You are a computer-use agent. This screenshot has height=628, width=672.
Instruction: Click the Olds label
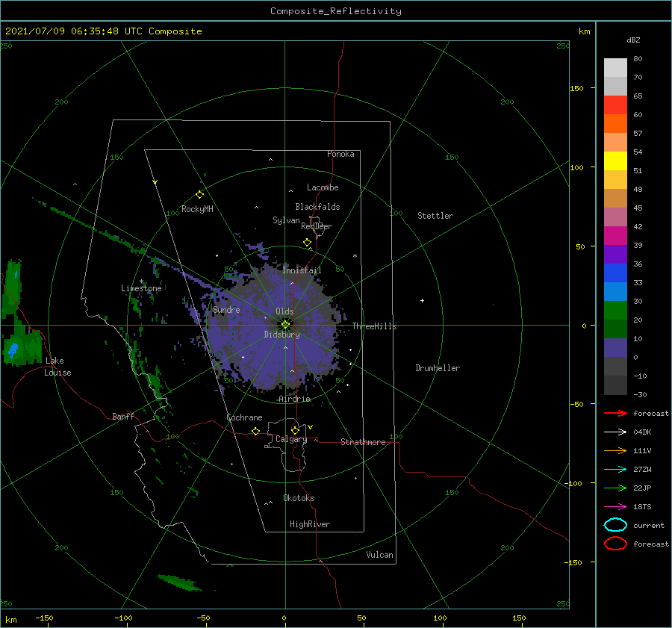coord(284,311)
